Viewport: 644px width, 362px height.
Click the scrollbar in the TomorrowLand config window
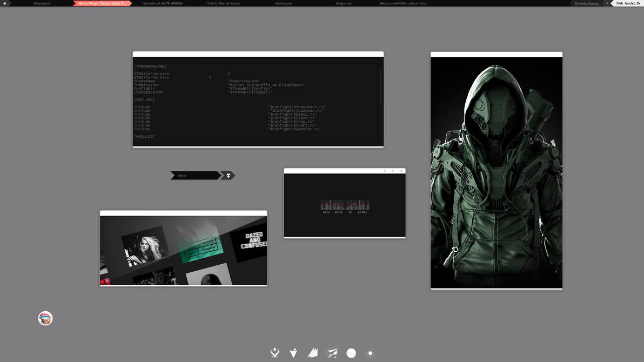pos(381,85)
